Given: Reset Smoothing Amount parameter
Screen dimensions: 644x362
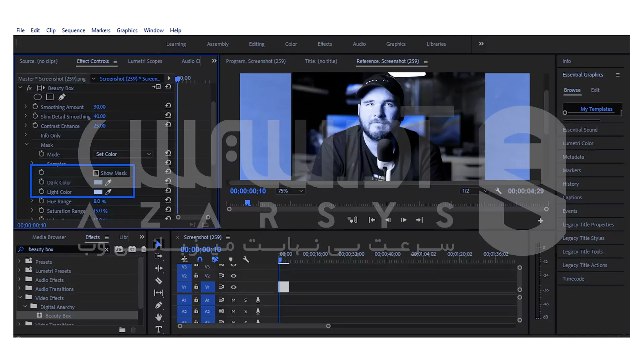Looking at the screenshot, I should coord(168,106).
